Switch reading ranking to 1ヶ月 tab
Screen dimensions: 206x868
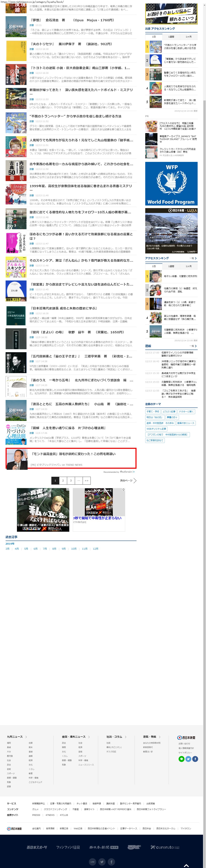tap(189, 37)
